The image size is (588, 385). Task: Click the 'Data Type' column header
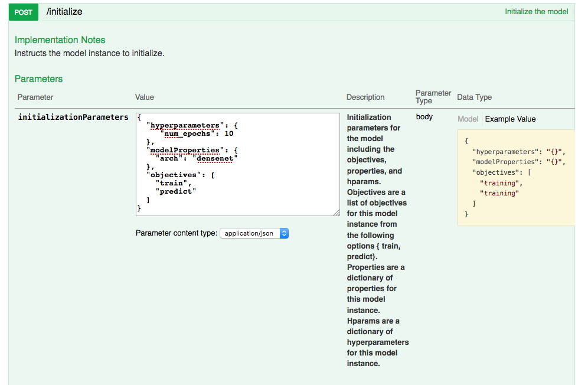coord(475,97)
